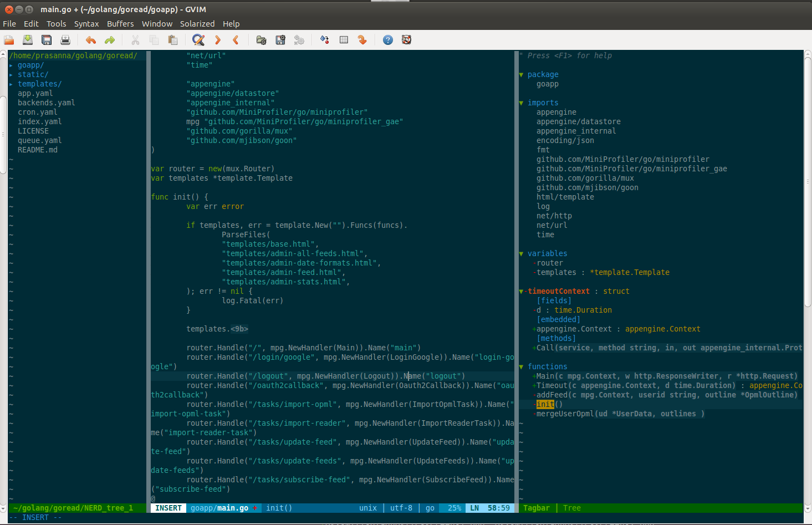Screen dimensions: 812x525
Task: Click the Save Session floppy-gear icon
Action: click(280, 40)
